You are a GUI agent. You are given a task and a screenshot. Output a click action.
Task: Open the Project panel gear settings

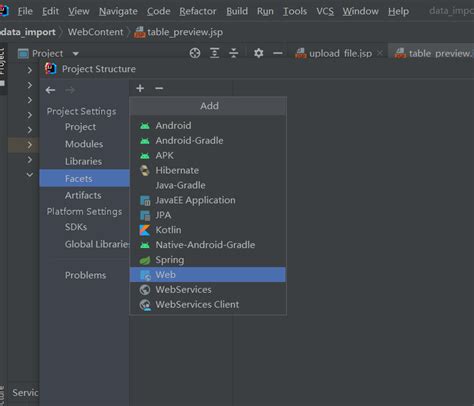pos(258,53)
